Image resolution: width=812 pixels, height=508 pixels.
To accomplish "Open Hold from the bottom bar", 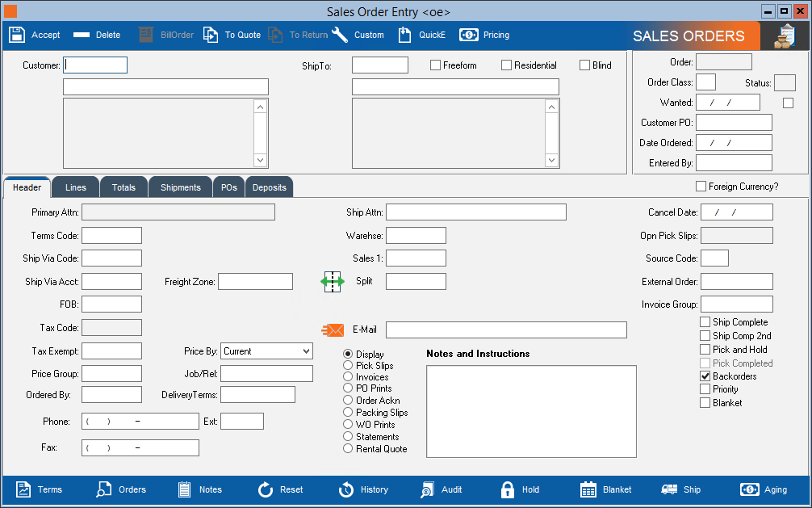I will [x=520, y=489].
